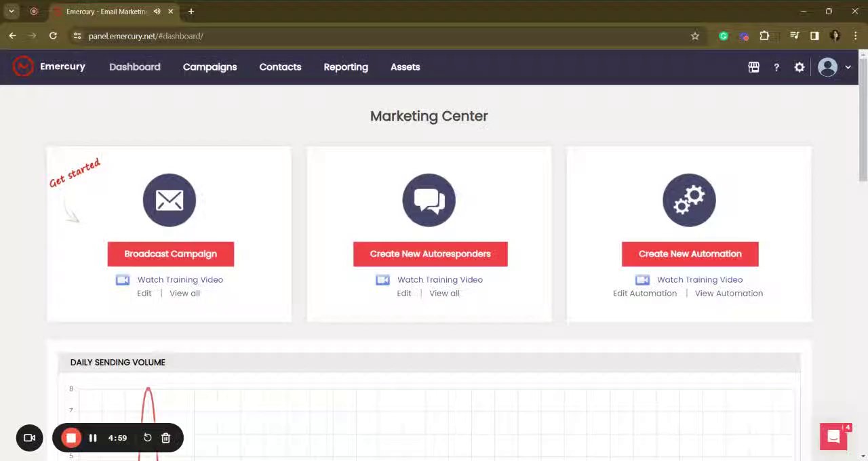Close the Emercury browser tab

(x=171, y=12)
